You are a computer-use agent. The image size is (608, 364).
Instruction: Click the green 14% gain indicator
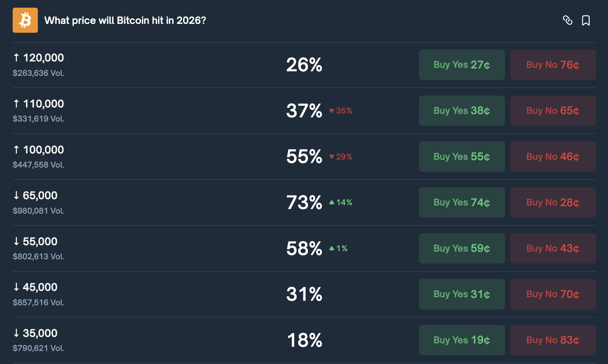click(x=341, y=202)
